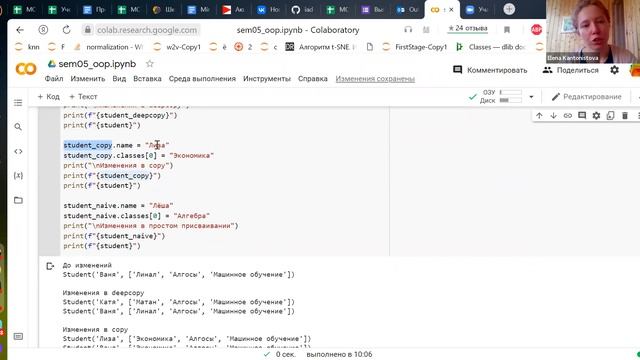Add a code cell with + Код
The image size is (640, 360).
pyautogui.click(x=49, y=97)
